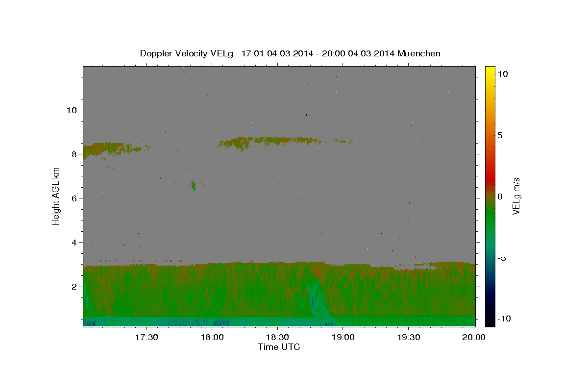Click the 18:00 time tick label

pyautogui.click(x=212, y=338)
